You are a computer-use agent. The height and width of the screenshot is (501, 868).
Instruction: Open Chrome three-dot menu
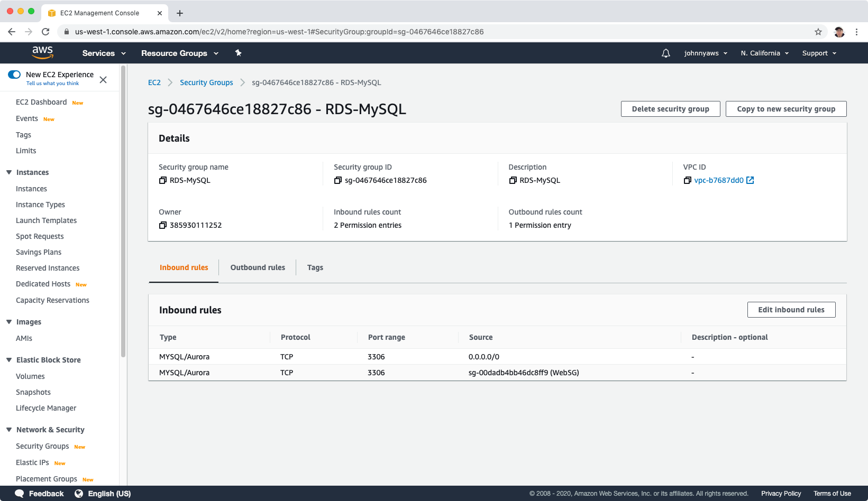point(856,32)
